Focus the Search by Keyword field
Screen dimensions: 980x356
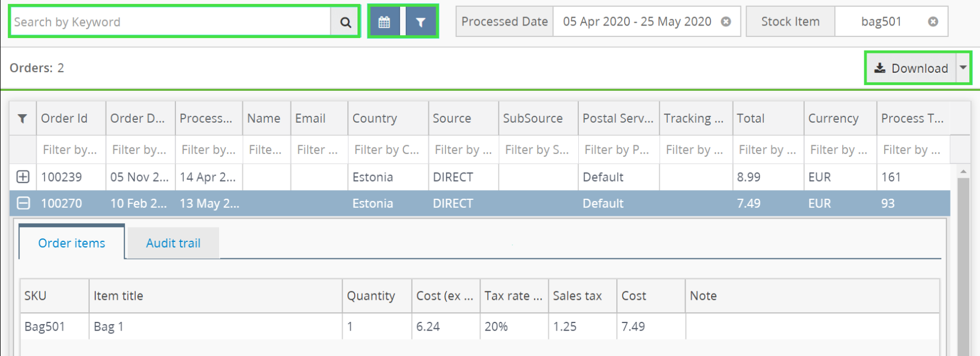[170, 22]
